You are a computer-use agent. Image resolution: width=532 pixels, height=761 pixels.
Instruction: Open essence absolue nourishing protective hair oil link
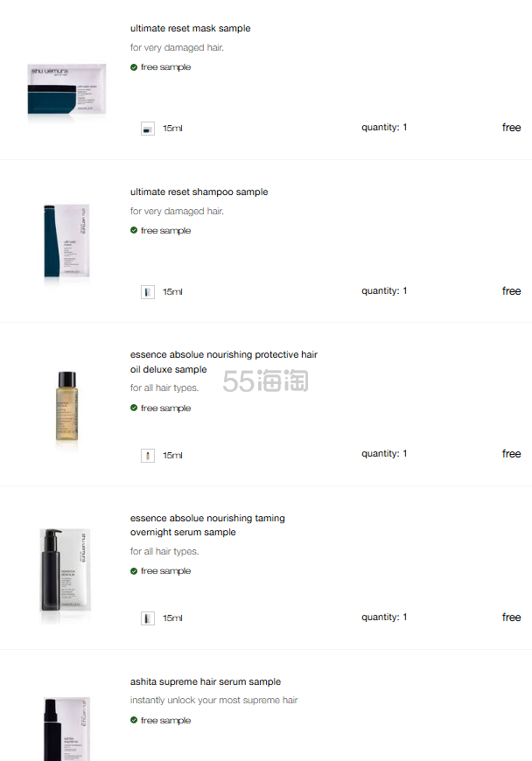[x=224, y=362]
